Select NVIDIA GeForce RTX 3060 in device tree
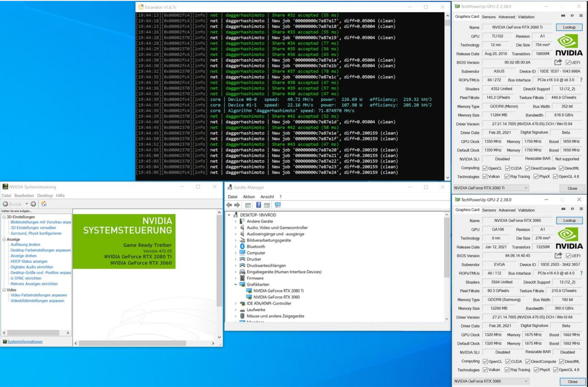 pyautogui.click(x=276, y=297)
